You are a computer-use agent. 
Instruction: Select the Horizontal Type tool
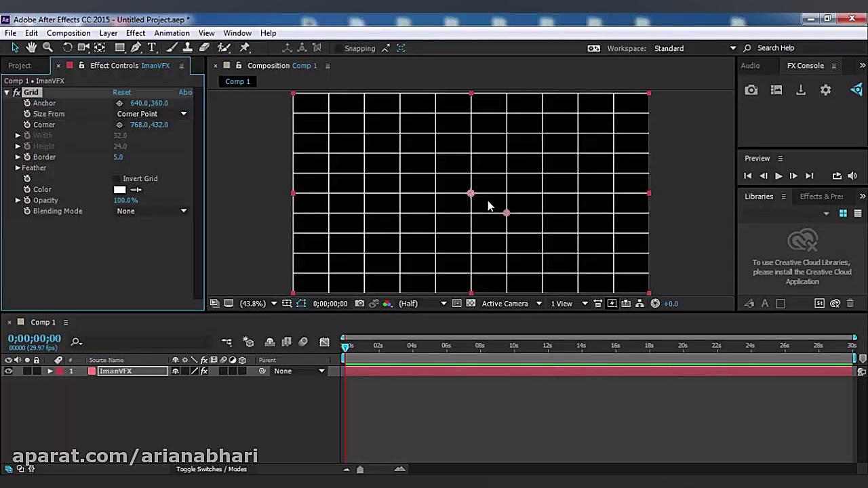click(152, 47)
